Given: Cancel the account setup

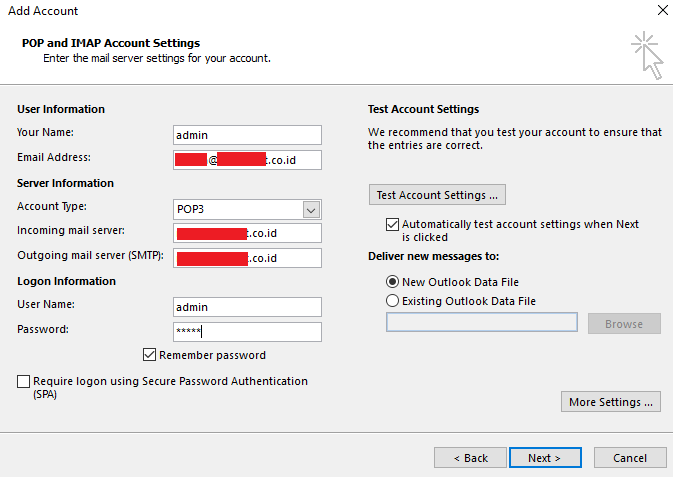Looking at the screenshot, I should click(x=630, y=457).
